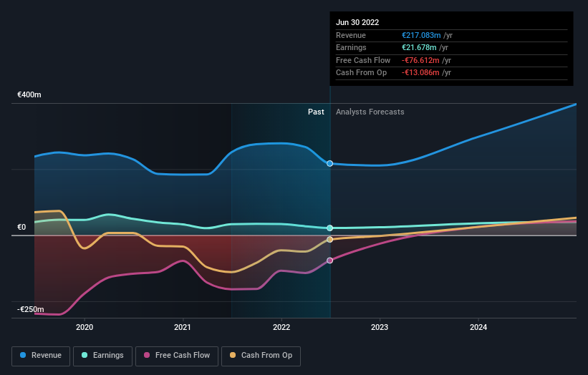The width and height of the screenshot is (588, 375).
Task: Click the €0 y-axis label
Action: pyautogui.click(x=21, y=227)
